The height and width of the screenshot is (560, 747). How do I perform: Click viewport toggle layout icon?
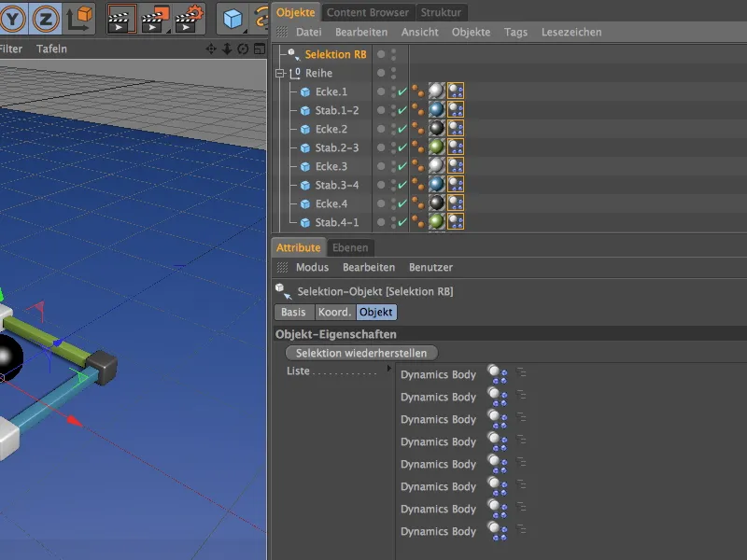(x=260, y=49)
